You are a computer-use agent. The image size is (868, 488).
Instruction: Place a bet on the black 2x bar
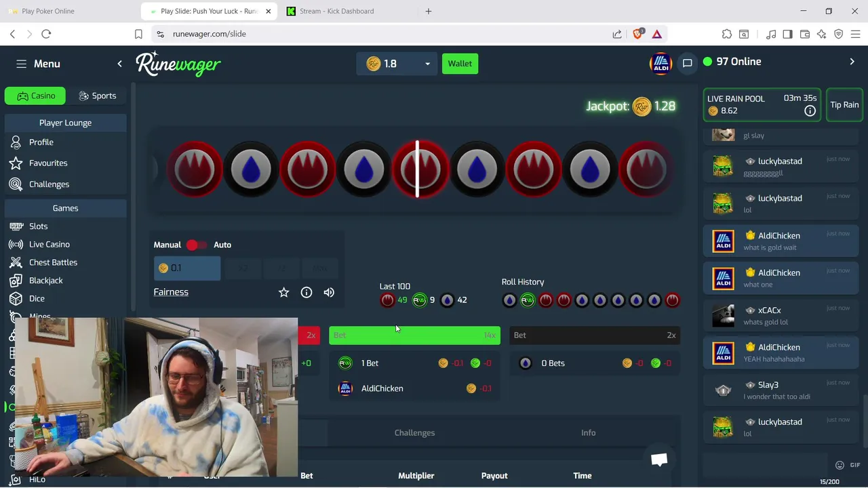[595, 335]
